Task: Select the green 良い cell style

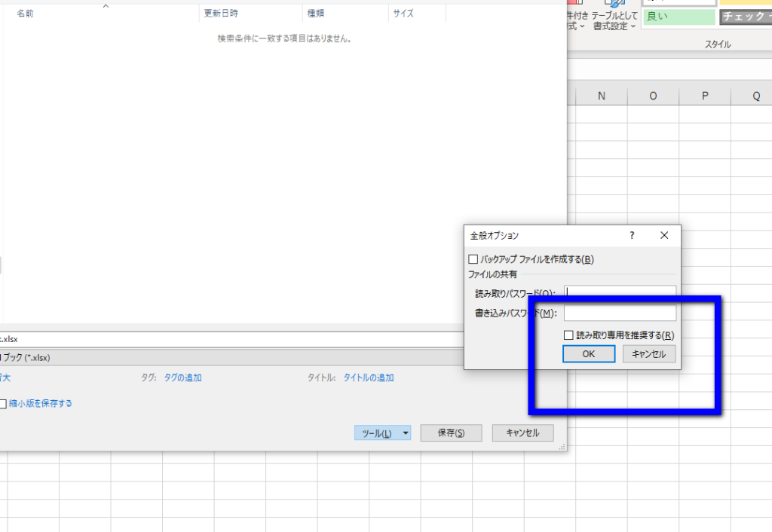Action: tap(679, 17)
